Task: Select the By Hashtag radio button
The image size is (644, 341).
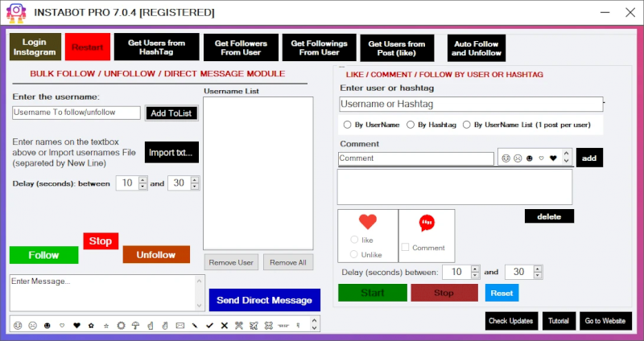Action: pyautogui.click(x=411, y=125)
